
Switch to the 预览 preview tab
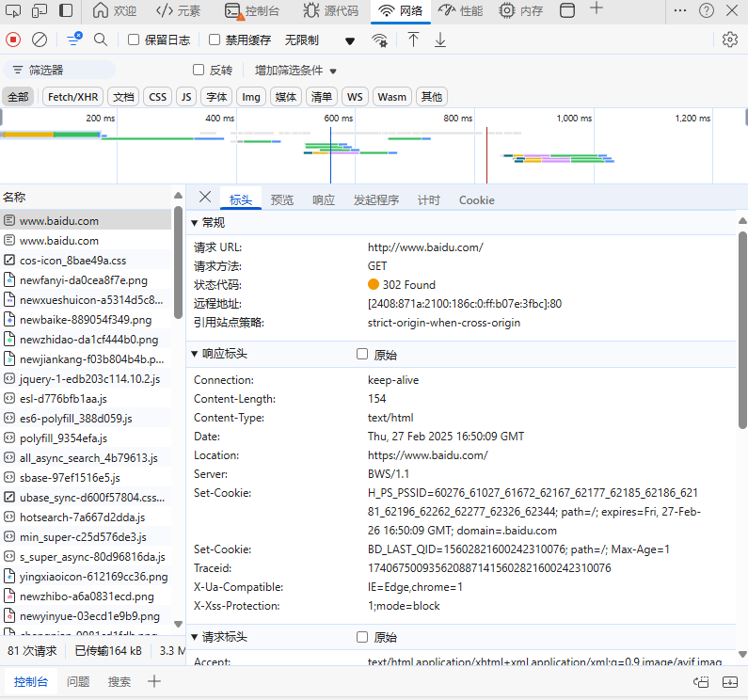click(282, 199)
